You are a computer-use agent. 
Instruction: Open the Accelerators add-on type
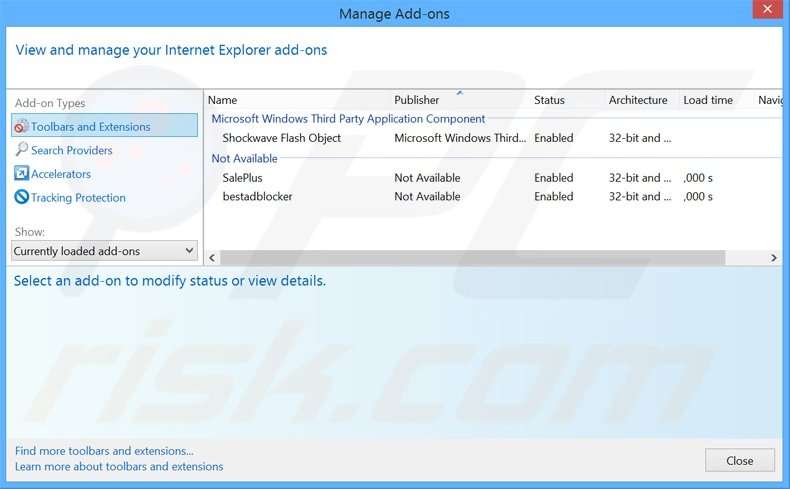tap(61, 174)
